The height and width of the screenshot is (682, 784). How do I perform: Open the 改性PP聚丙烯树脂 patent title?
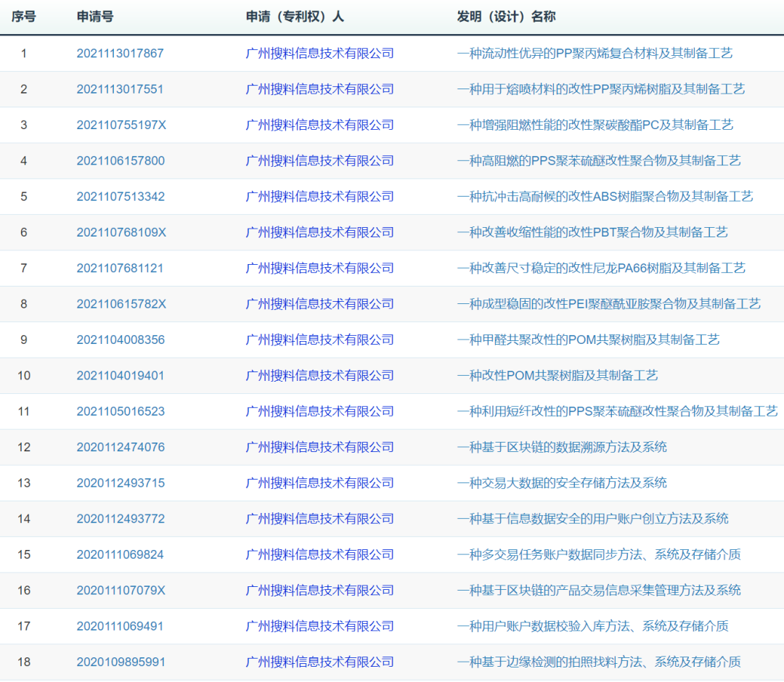point(600,89)
